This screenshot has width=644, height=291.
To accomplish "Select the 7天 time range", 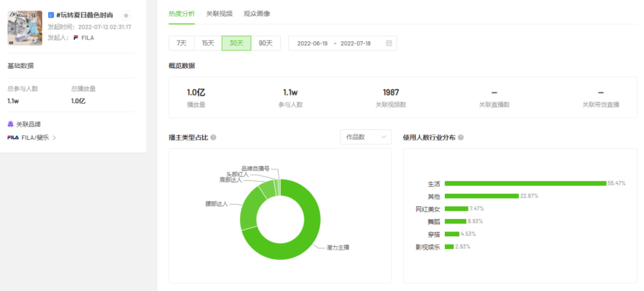I will click(x=181, y=44).
